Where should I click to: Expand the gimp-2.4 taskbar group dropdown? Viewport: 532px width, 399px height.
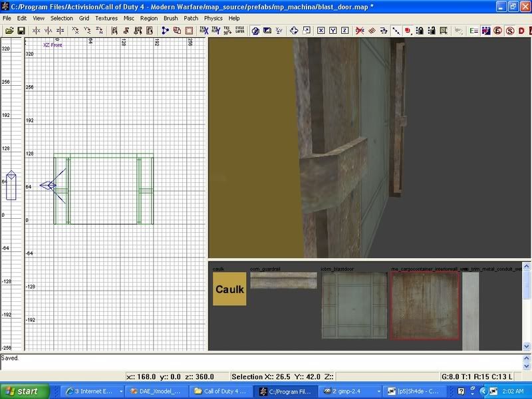378,392
